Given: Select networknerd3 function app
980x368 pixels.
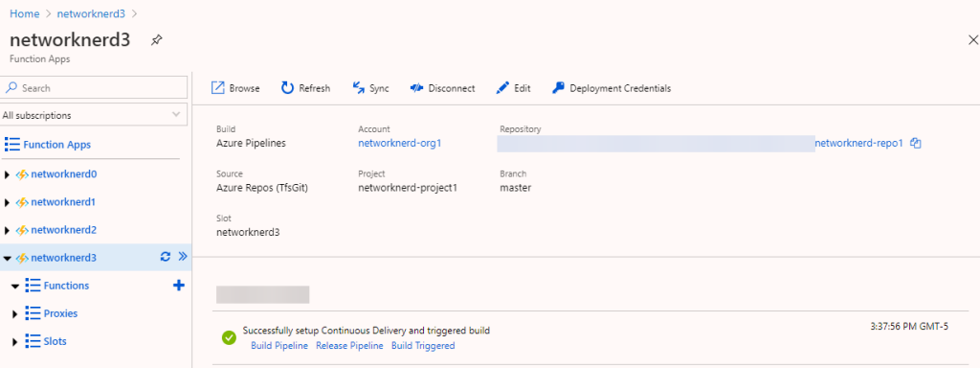Looking at the screenshot, I should [x=64, y=257].
